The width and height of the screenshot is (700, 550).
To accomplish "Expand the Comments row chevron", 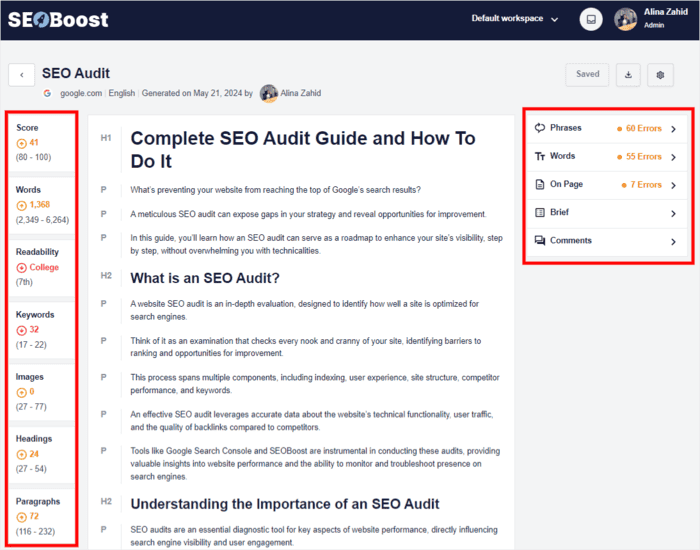I will point(673,242).
